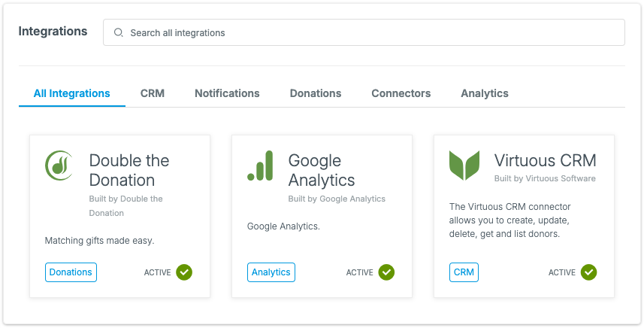This screenshot has height=328, width=644.
Task: Click ACTIVE label on Virtuous CRM card
Action: point(562,272)
